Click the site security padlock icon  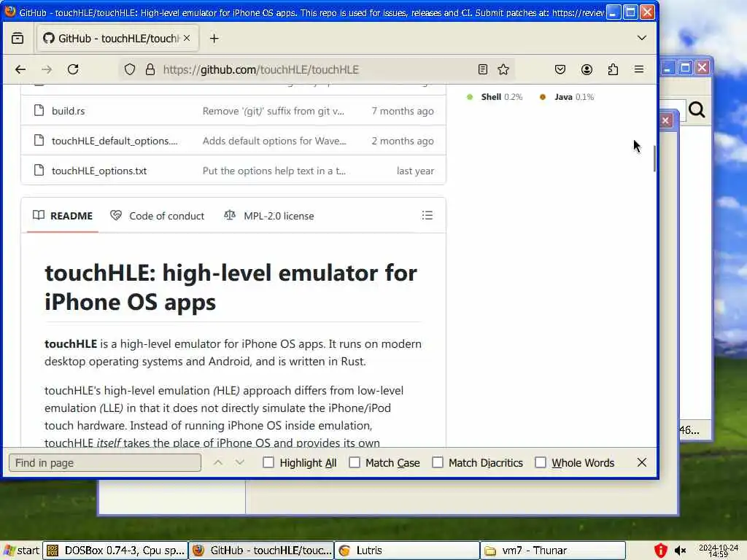pyautogui.click(x=150, y=69)
